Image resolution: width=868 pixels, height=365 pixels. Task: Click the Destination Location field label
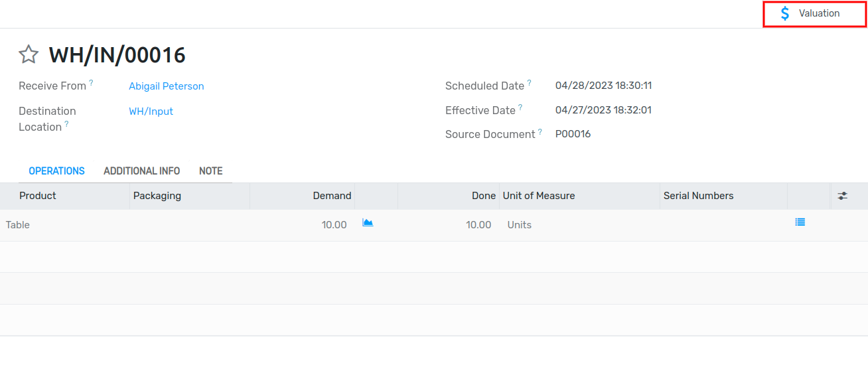[47, 119]
